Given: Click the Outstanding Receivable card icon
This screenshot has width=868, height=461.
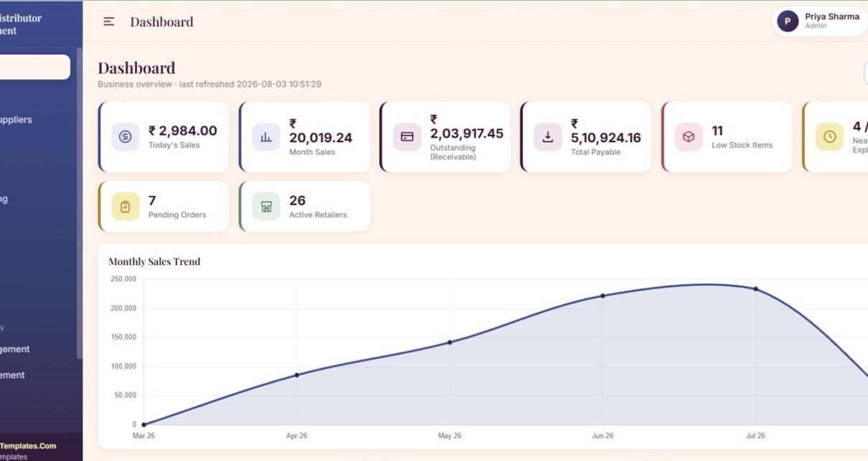Looking at the screenshot, I should (407, 136).
